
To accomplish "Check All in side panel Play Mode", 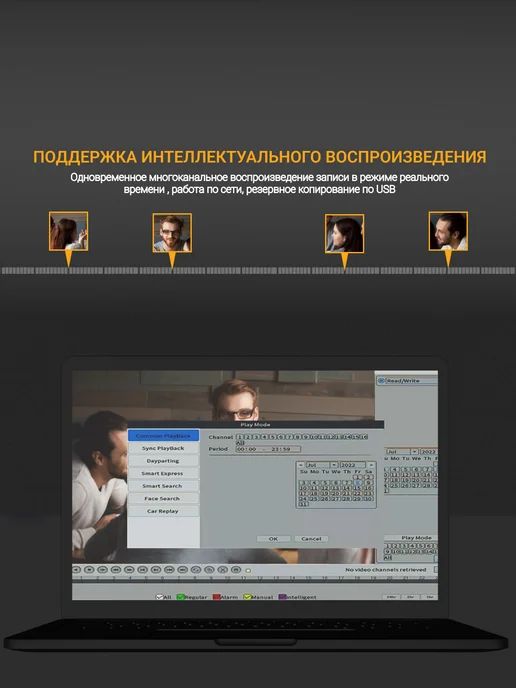I will [x=388, y=558].
